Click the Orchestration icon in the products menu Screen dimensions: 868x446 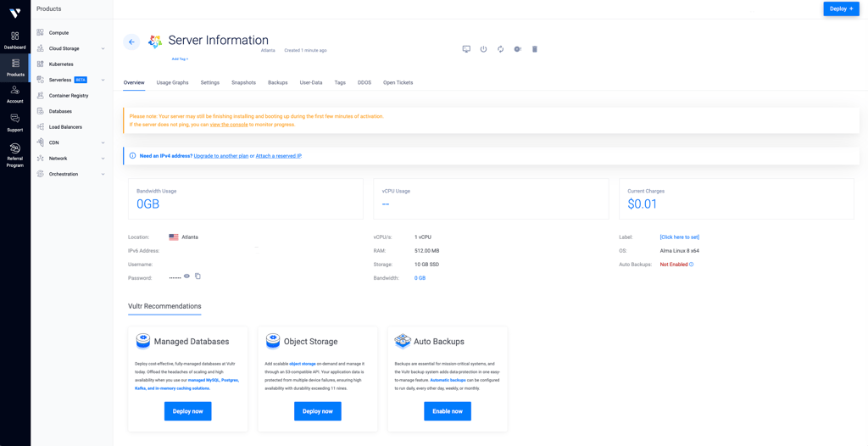(x=41, y=174)
